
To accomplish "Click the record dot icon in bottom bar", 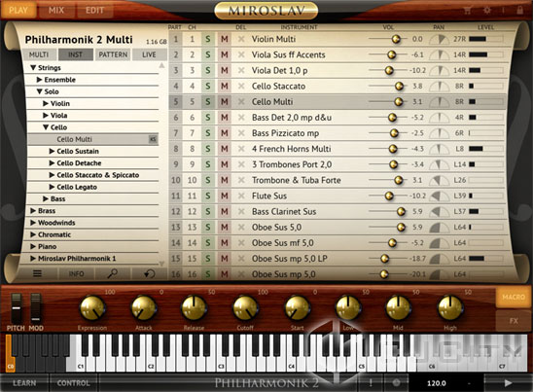I will coord(396,383).
